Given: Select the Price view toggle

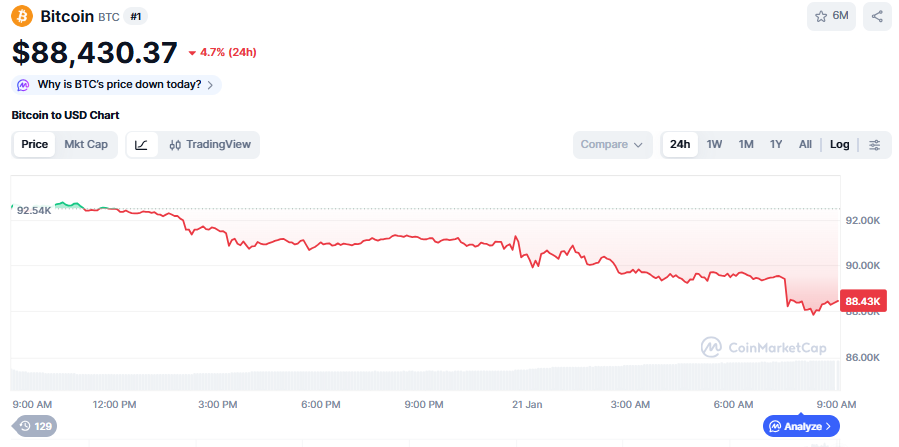Looking at the screenshot, I should pos(35,144).
